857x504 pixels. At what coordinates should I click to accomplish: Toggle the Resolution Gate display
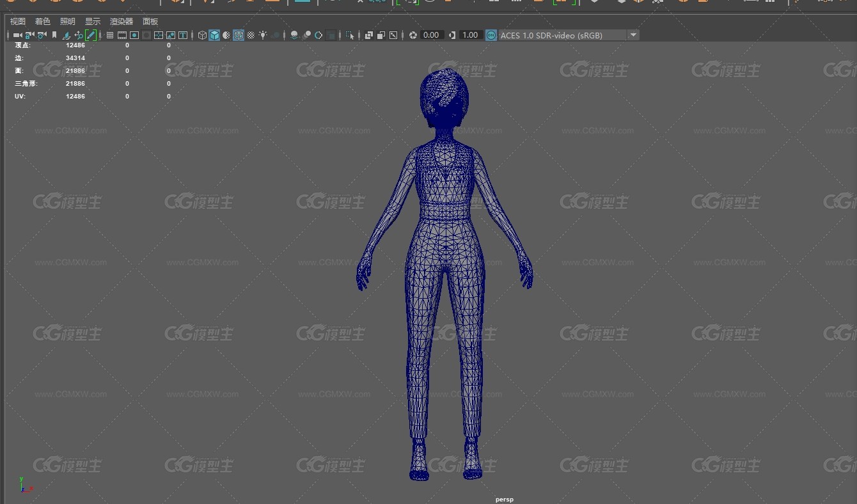[x=134, y=35]
